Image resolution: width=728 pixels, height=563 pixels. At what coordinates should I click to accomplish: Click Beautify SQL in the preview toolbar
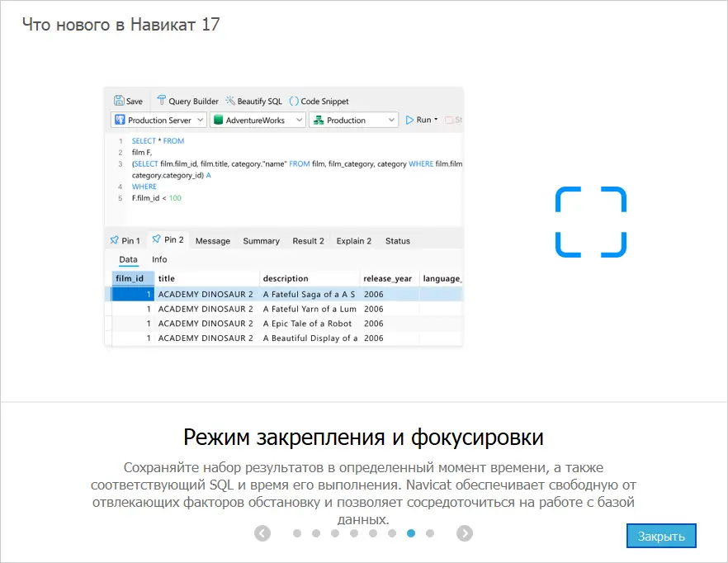[254, 101]
